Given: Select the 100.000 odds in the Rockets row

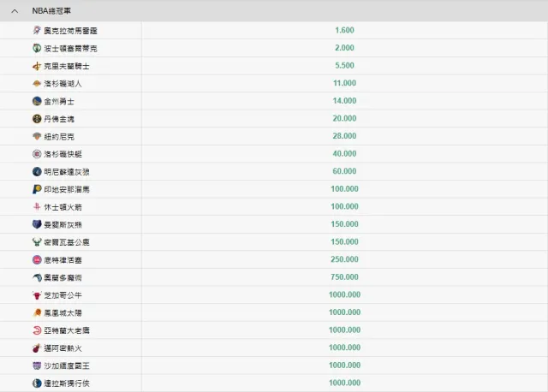Looking at the screenshot, I should (344, 206).
